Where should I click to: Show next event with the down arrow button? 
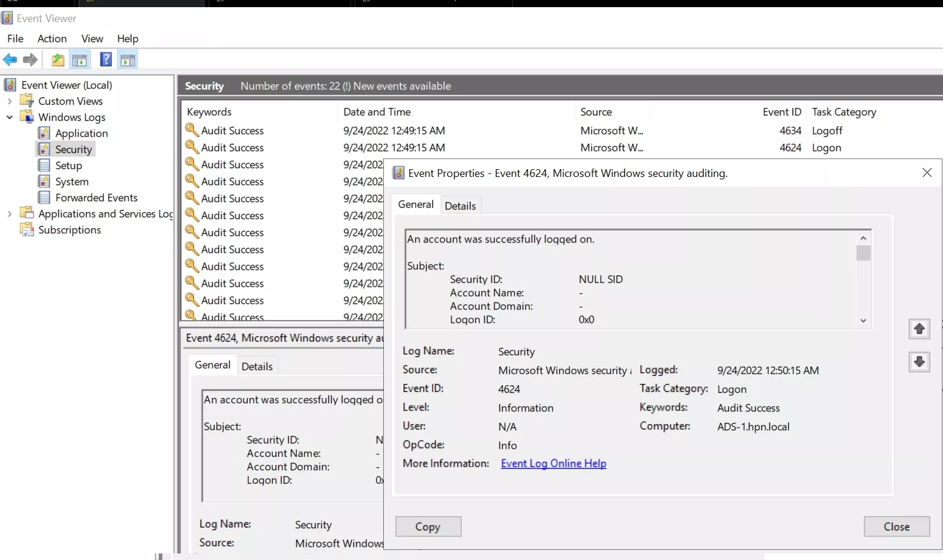coord(919,362)
